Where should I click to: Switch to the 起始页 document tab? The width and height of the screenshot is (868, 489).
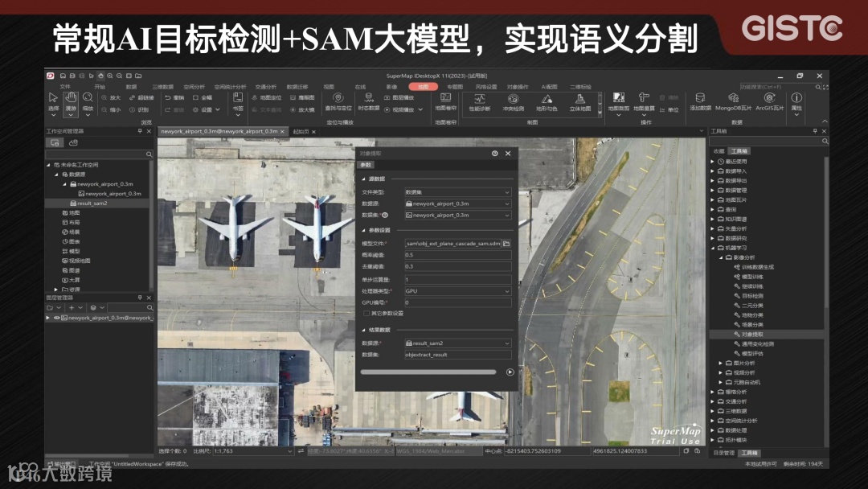(x=301, y=132)
